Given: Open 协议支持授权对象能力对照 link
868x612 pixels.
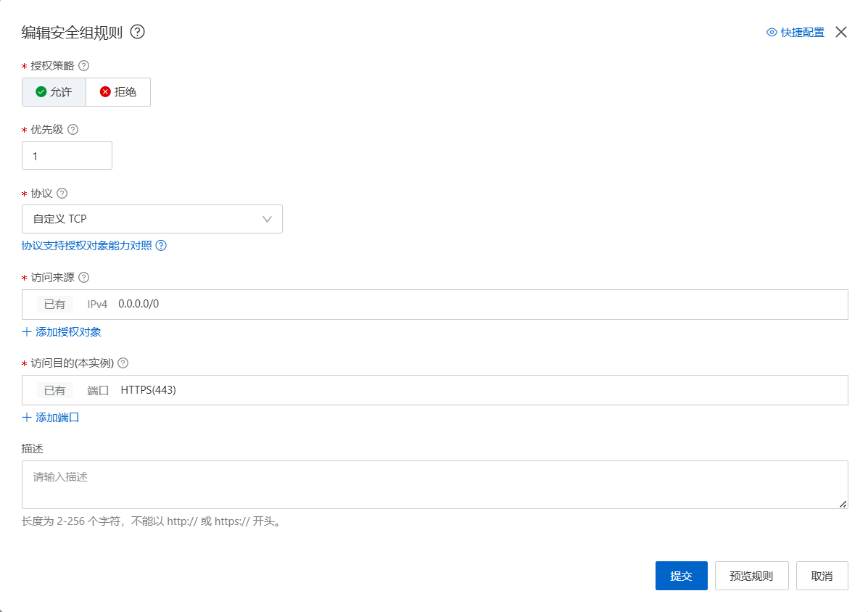Looking at the screenshot, I should (87, 246).
